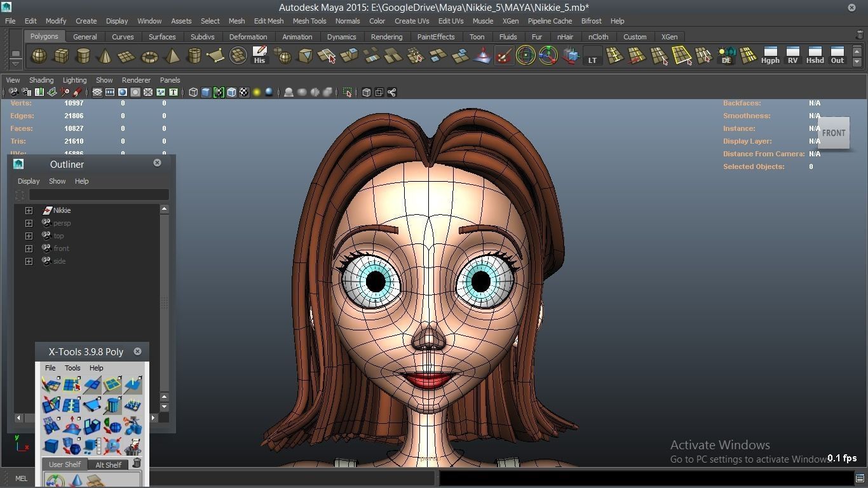
Task: Open the Panels menu in the viewport
Action: click(170, 80)
